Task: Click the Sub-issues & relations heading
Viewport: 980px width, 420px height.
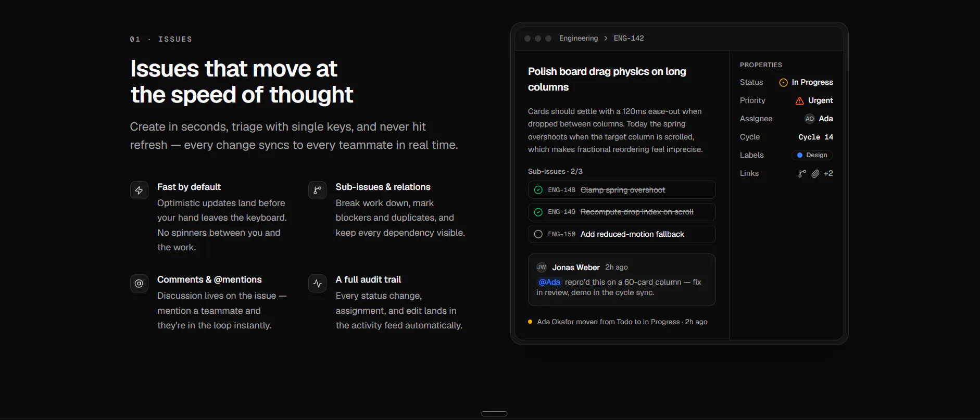Action: coord(383,187)
